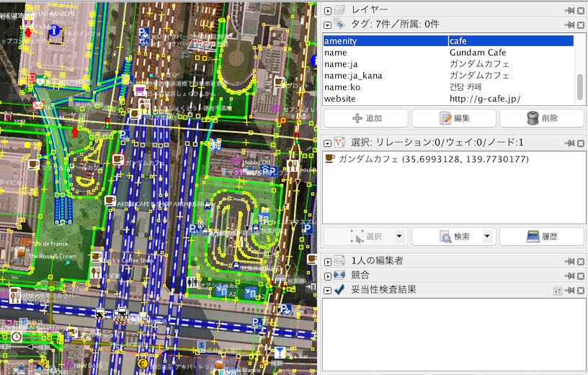The height and width of the screenshot is (375, 588).
Task: Close the 妥当性検査結果 validation panel
Action: coord(581,289)
